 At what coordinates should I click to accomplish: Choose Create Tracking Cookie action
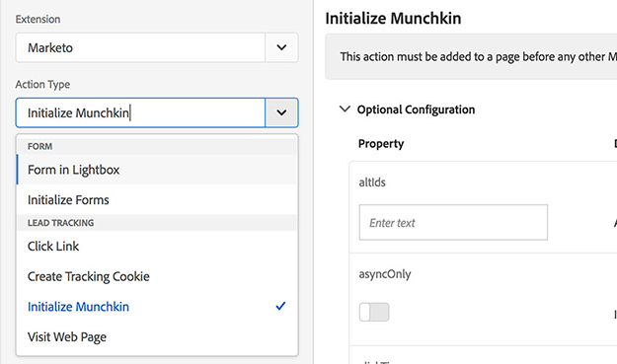(157, 276)
